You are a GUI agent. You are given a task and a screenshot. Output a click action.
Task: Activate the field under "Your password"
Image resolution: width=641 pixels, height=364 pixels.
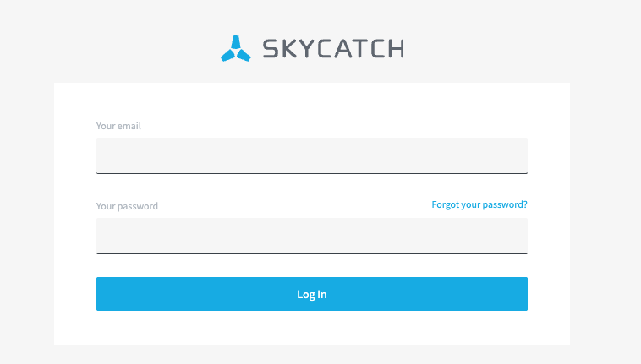pos(311,236)
